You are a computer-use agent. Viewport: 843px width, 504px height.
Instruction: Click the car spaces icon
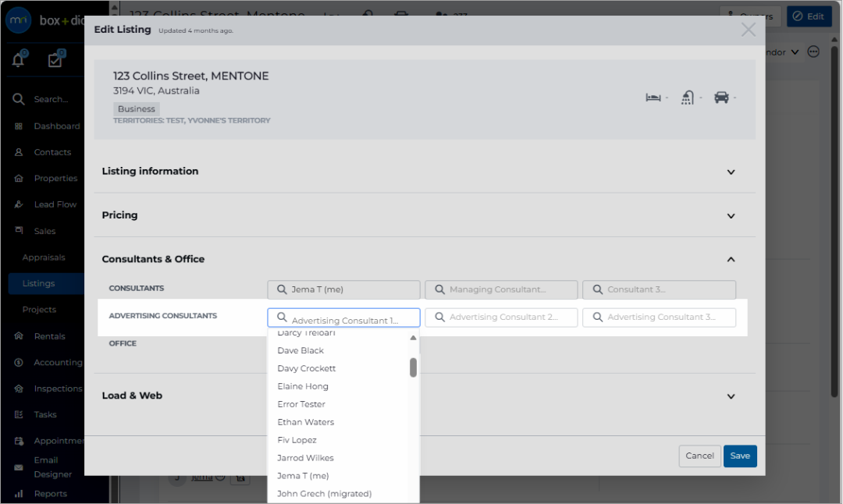(x=721, y=98)
